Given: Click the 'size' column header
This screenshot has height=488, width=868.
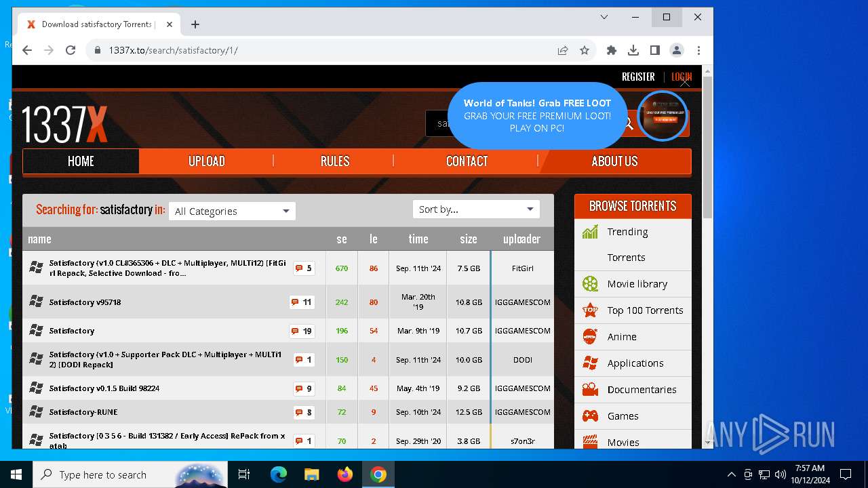Looking at the screenshot, I should pyautogui.click(x=468, y=239).
